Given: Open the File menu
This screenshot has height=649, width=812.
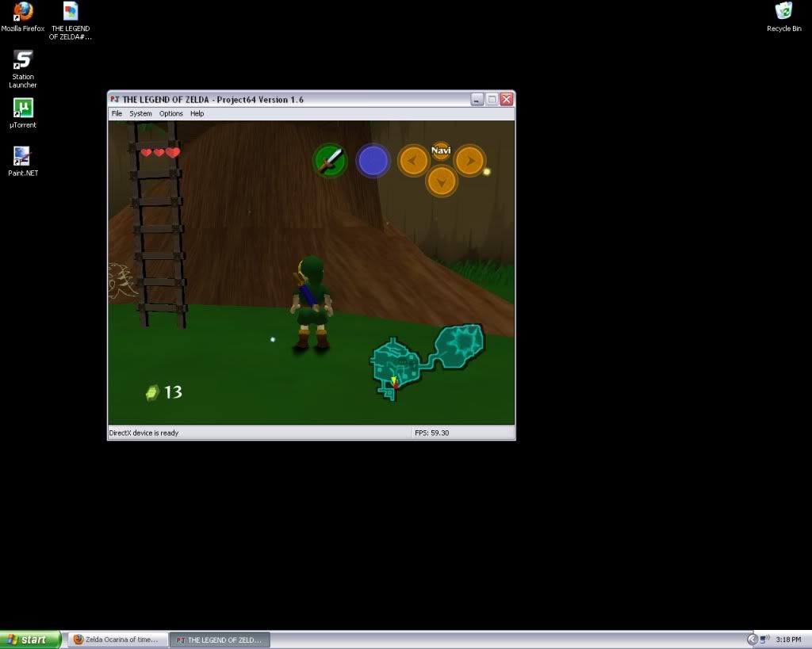Looking at the screenshot, I should [117, 113].
